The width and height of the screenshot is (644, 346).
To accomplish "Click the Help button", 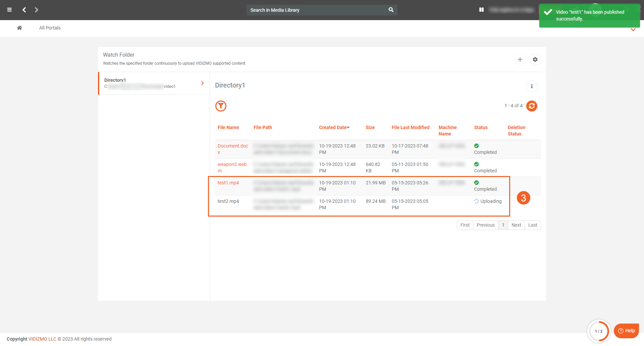I will point(626,331).
